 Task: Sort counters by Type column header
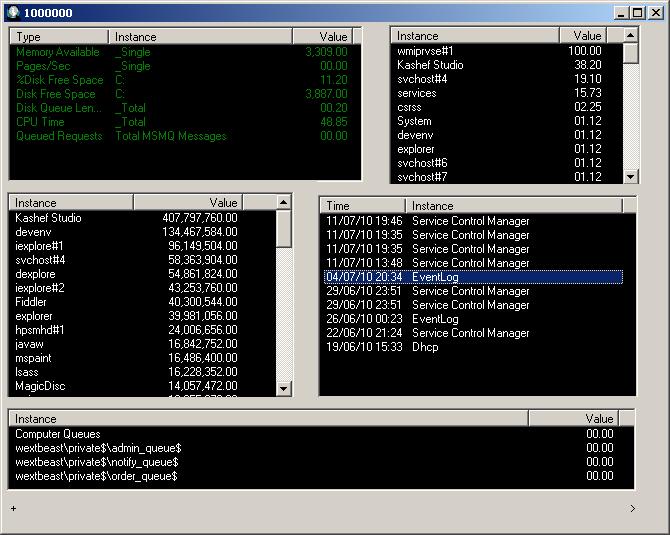point(60,36)
